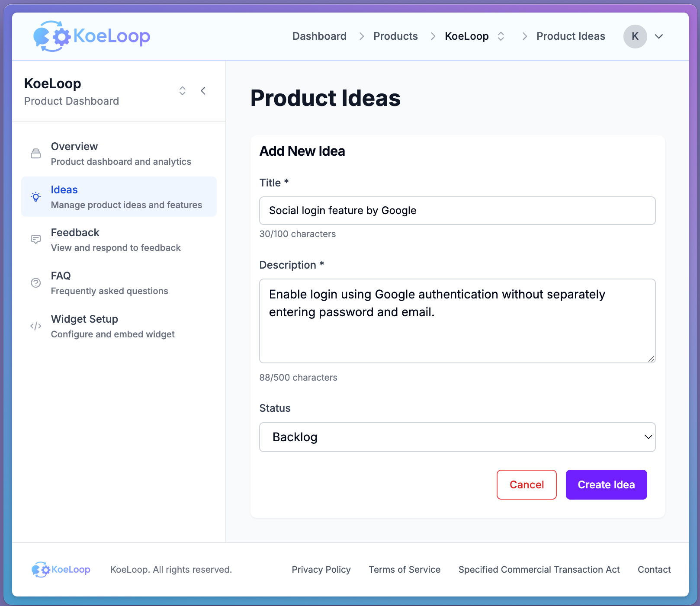The image size is (700, 606).
Task: Cancel the new idea form
Action: click(526, 484)
